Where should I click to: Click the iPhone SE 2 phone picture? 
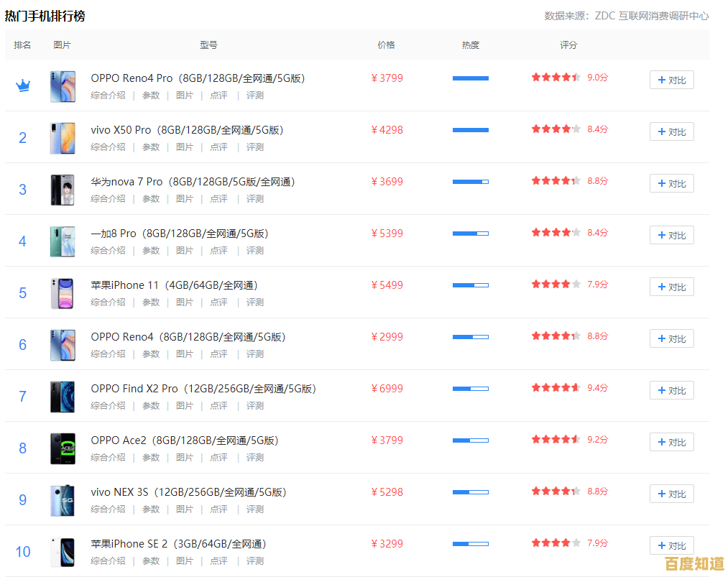63,552
